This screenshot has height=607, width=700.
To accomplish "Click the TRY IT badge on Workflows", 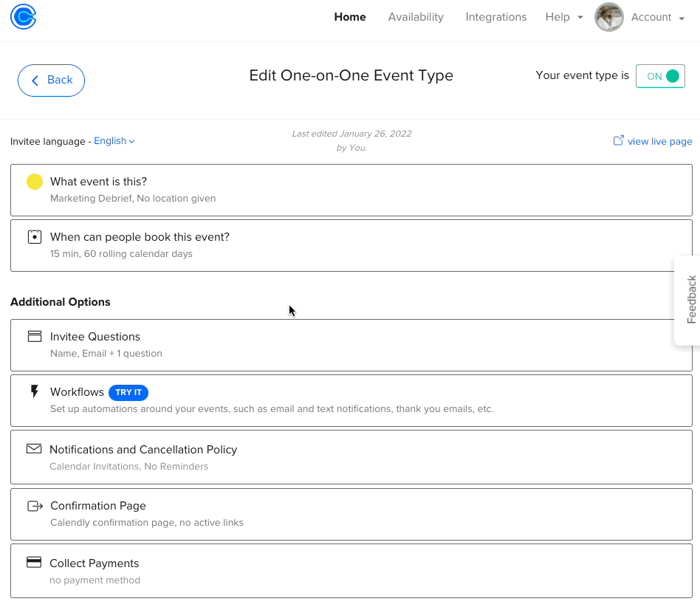I will [128, 392].
